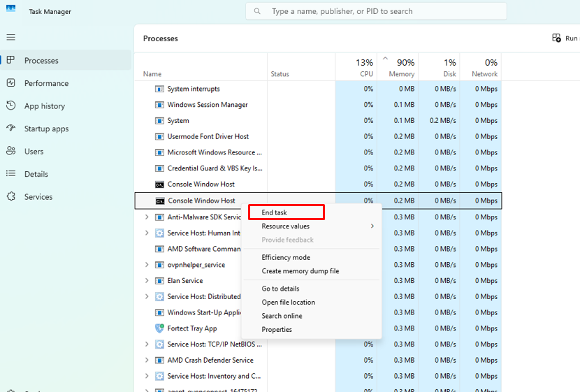Sort processes by CPU column header
Screen dimensions: 580x392
point(365,68)
